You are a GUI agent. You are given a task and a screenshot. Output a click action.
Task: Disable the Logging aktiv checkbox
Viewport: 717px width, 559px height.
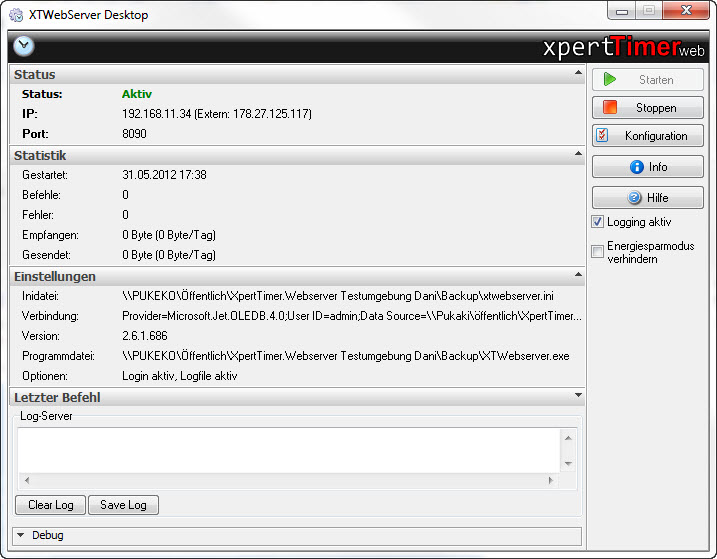[x=597, y=222]
